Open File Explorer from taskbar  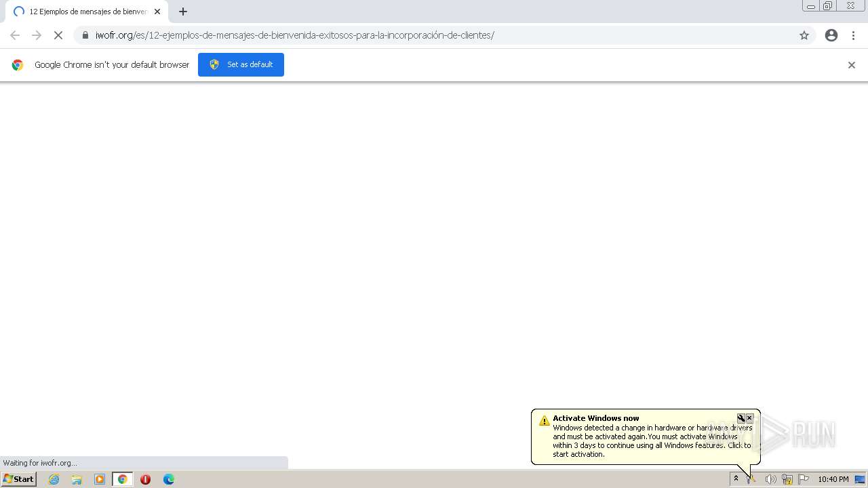point(77,479)
